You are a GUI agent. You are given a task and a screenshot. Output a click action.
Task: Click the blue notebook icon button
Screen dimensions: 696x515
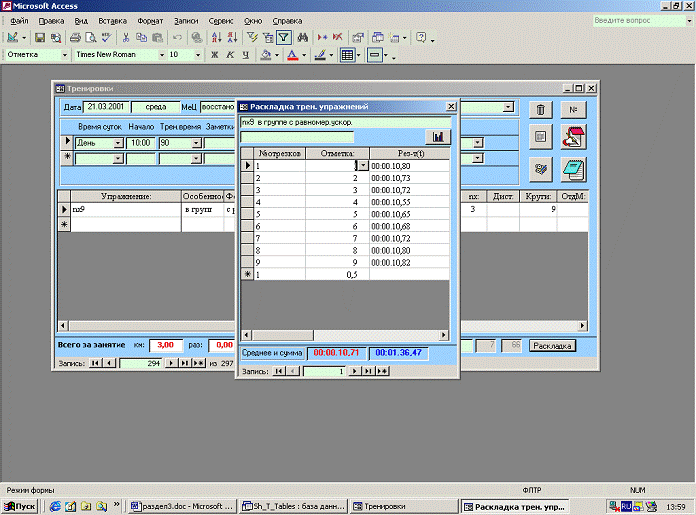coord(573,168)
